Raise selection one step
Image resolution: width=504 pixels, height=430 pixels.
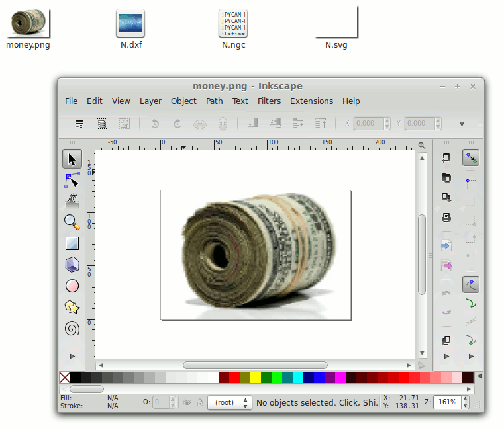tap(298, 123)
